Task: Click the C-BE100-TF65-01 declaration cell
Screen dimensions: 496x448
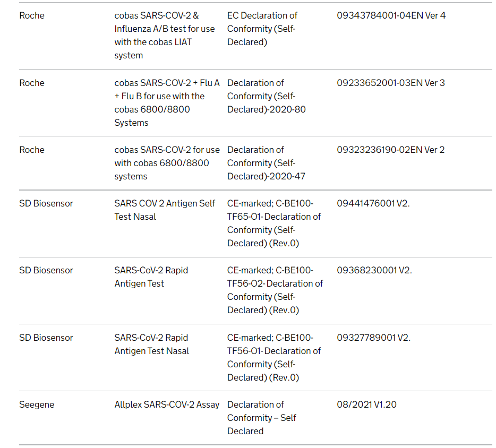Action: coord(274,223)
